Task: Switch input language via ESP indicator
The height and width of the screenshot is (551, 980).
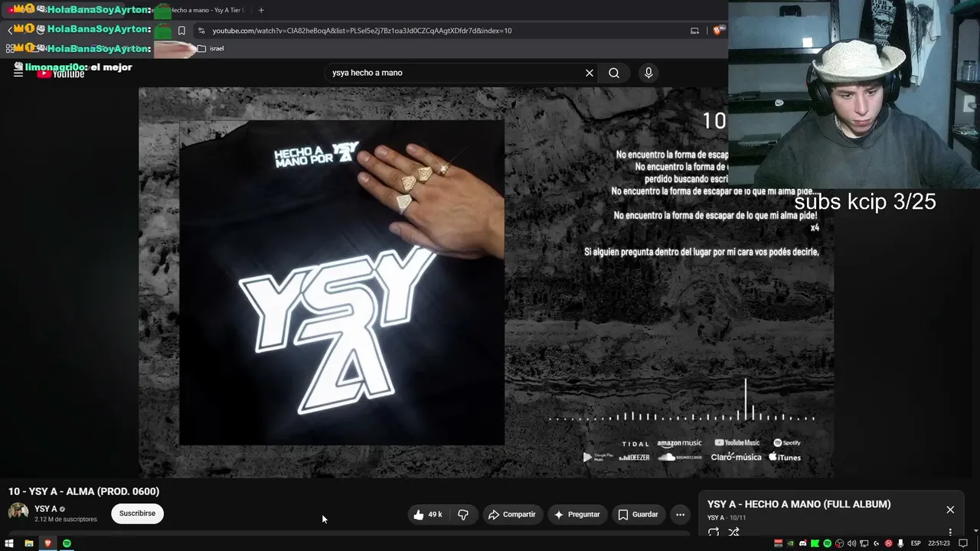Action: point(916,543)
